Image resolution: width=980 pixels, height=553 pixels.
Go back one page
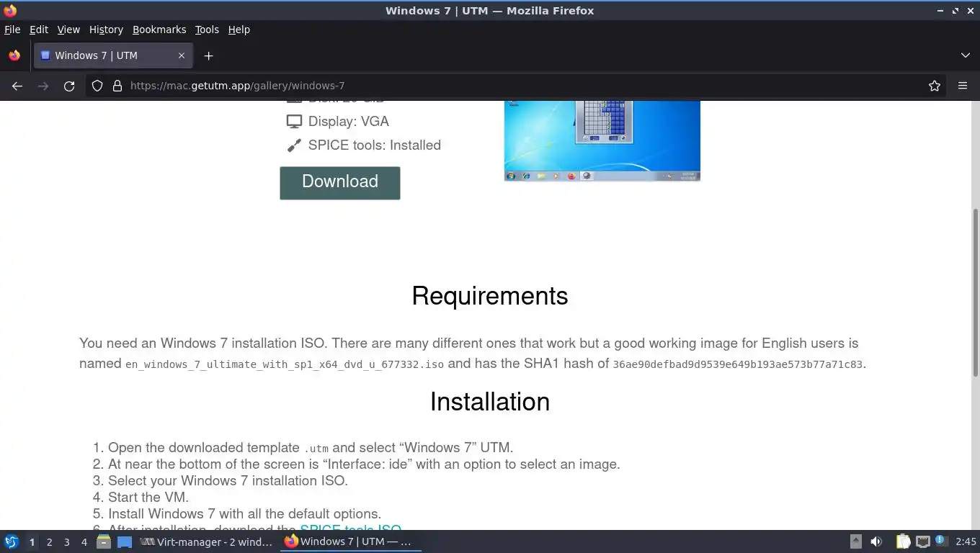pos(17,86)
